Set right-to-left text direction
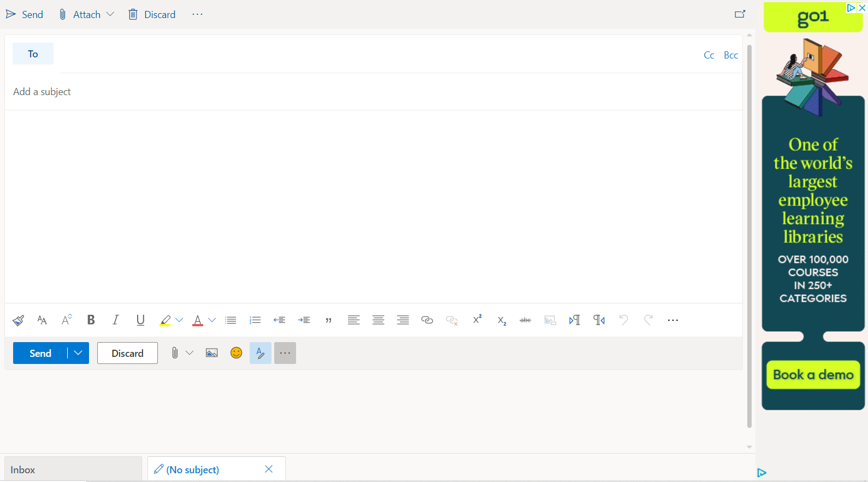The height and width of the screenshot is (482, 868). click(599, 320)
